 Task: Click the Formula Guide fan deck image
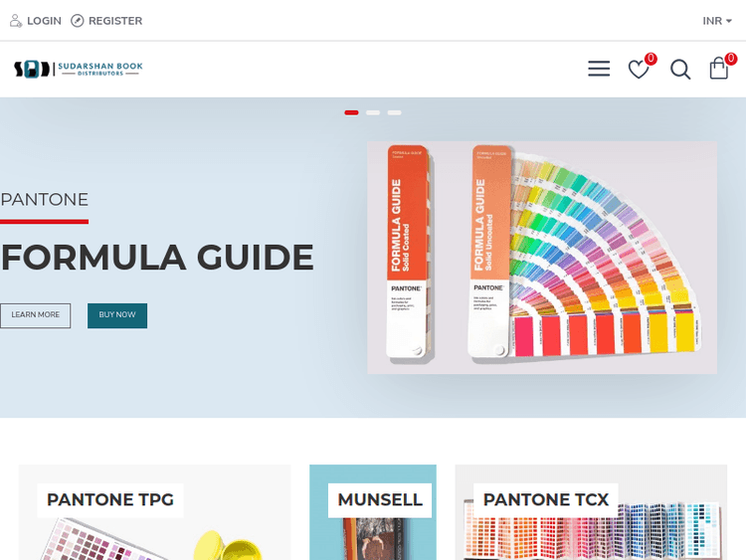tap(542, 258)
